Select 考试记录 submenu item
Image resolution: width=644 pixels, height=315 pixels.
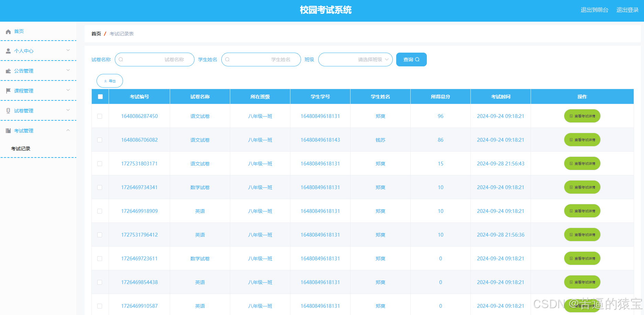click(21, 149)
